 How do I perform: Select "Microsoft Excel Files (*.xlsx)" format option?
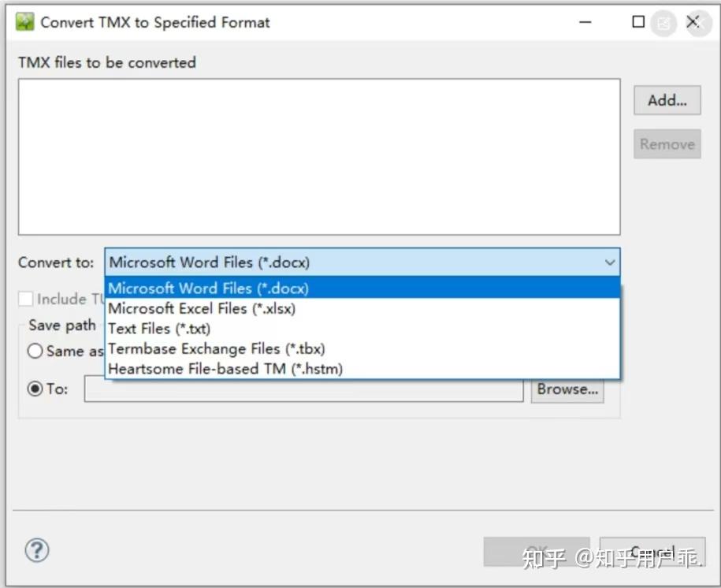[202, 308]
